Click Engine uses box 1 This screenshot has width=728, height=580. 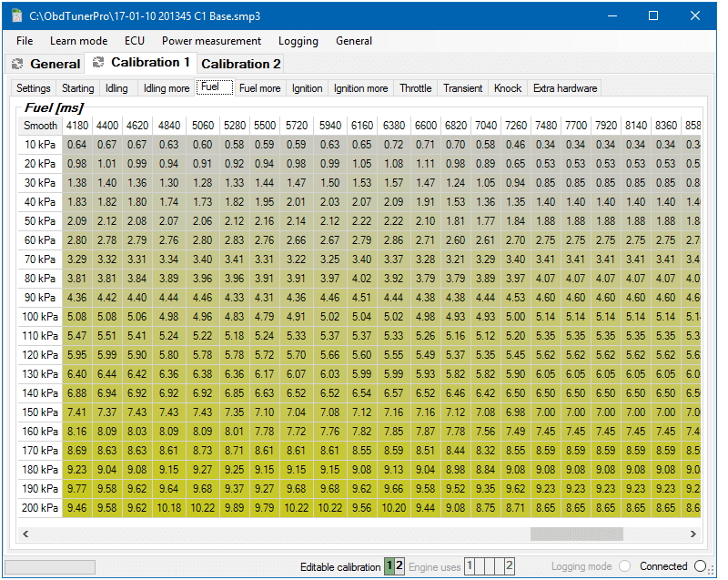click(470, 566)
